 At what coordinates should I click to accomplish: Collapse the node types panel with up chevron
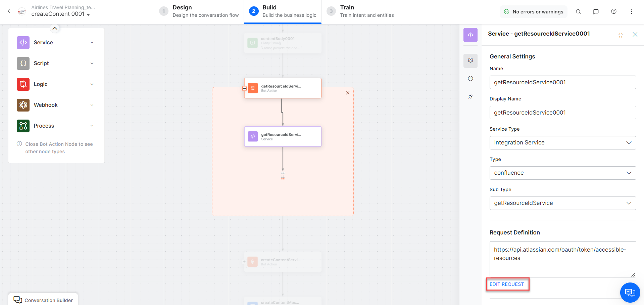coord(55,29)
